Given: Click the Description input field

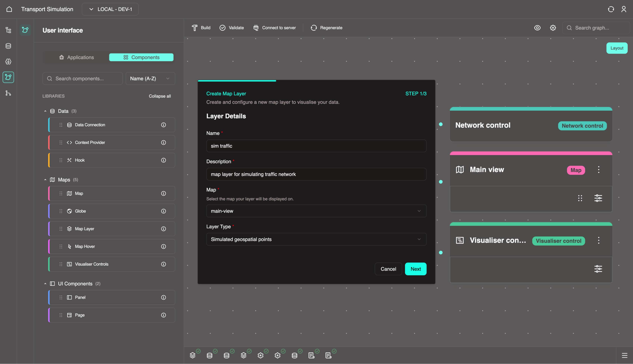Looking at the screenshot, I should click(316, 174).
